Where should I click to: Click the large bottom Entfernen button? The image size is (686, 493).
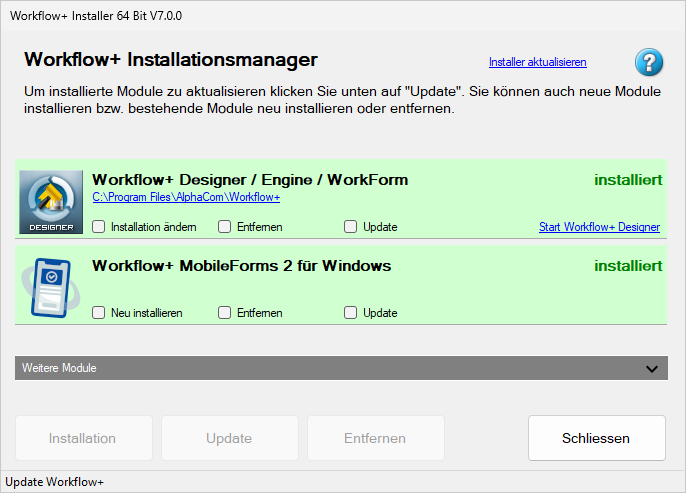(376, 438)
